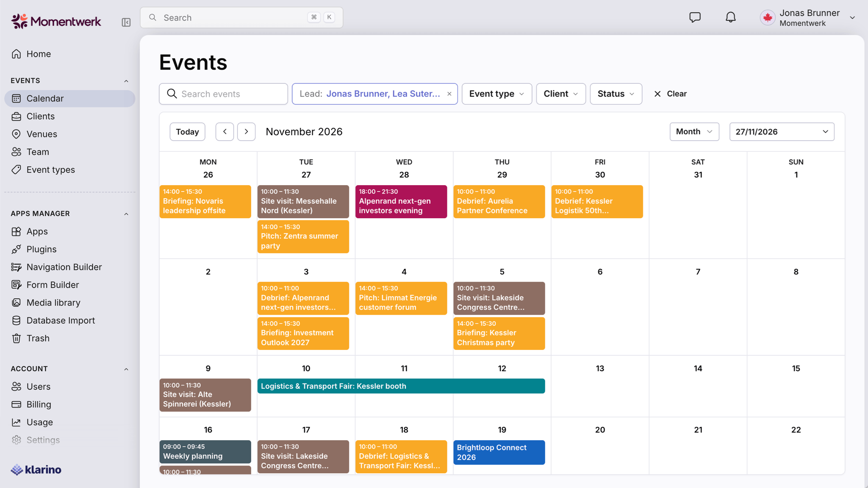The height and width of the screenshot is (488, 868).
Task: Click the Momentwerk logo
Action: pyautogui.click(x=56, y=21)
